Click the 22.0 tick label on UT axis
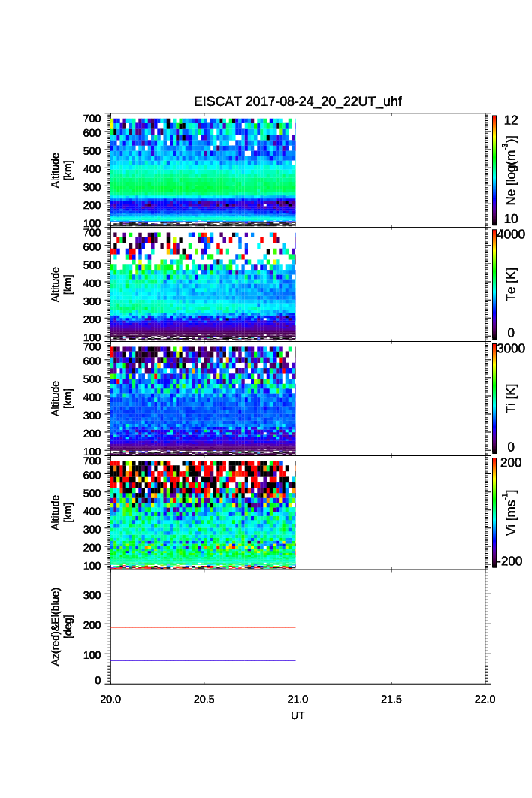The width and height of the screenshot is (532, 798). pyautogui.click(x=485, y=699)
